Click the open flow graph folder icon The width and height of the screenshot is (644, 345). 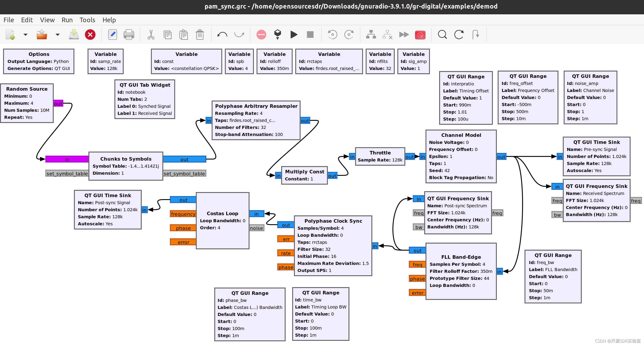tap(42, 35)
